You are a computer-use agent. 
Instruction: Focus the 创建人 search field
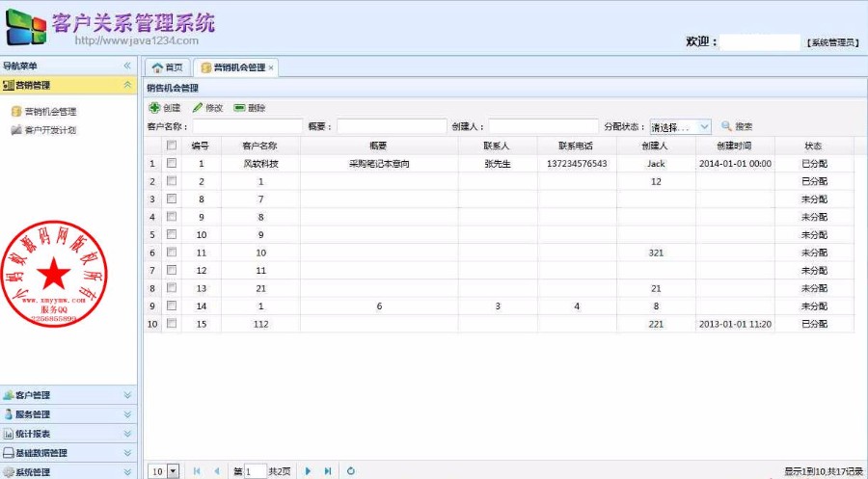coord(543,126)
